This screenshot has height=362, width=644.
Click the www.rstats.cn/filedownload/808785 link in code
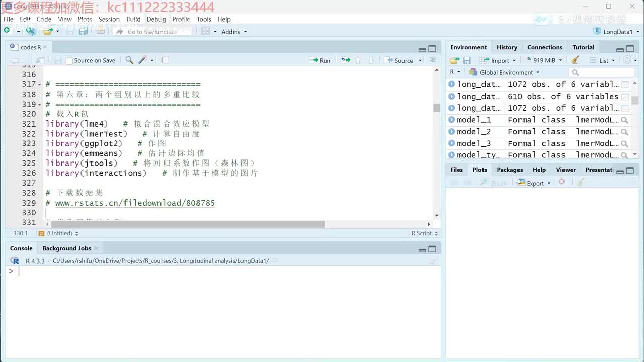135,203
